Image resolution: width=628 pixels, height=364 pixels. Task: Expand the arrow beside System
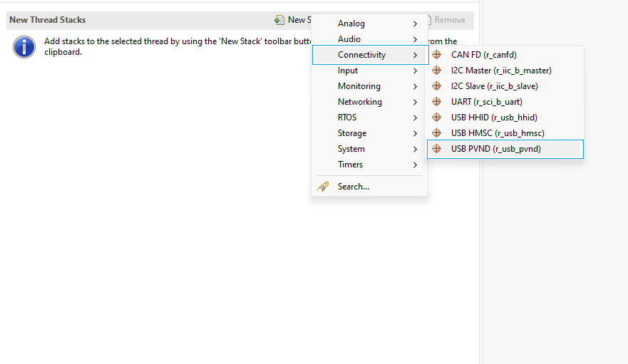coord(415,149)
